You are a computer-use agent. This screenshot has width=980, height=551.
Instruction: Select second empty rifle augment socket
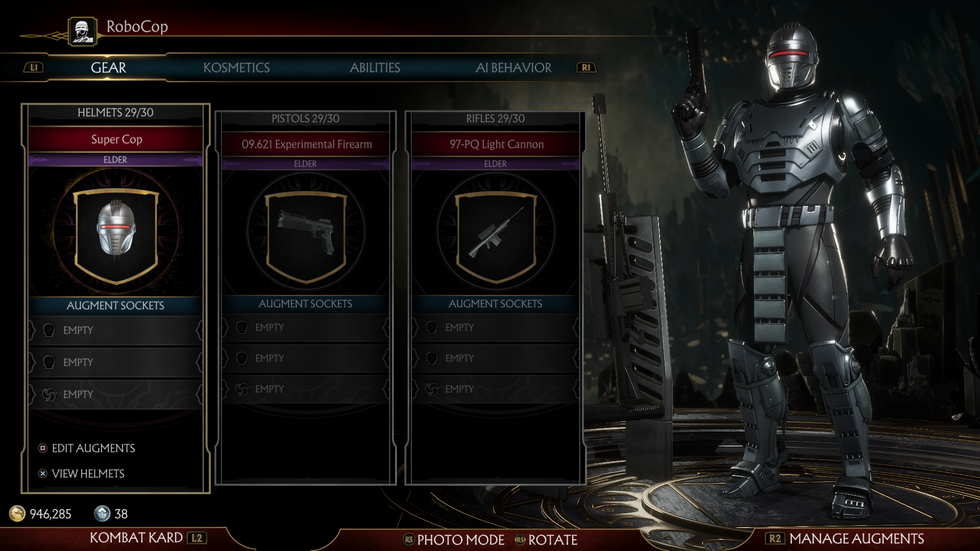[495, 358]
